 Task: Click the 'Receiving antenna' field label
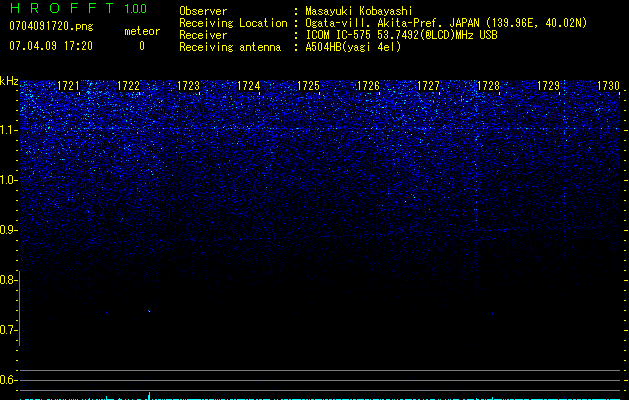(x=230, y=47)
